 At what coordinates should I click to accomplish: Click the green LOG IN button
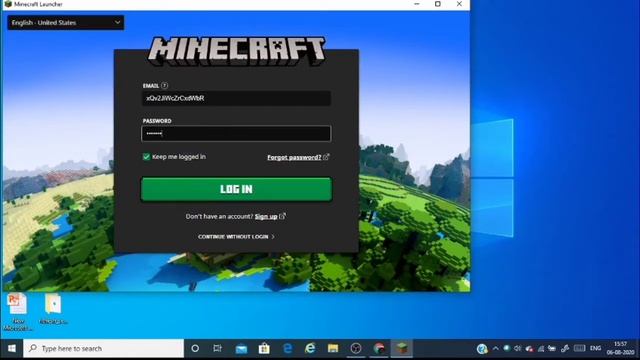tap(236, 189)
